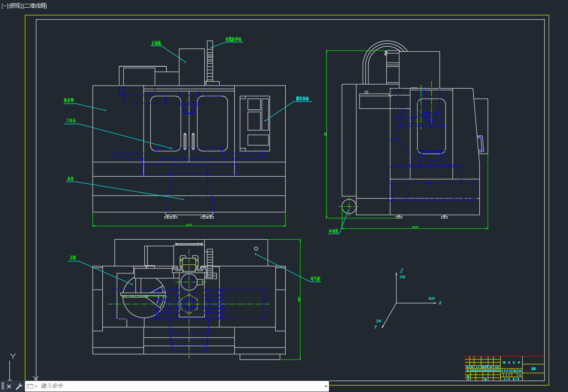568x392 pixels.
Task: Select the 操作面板 label text
Action: coord(302,99)
